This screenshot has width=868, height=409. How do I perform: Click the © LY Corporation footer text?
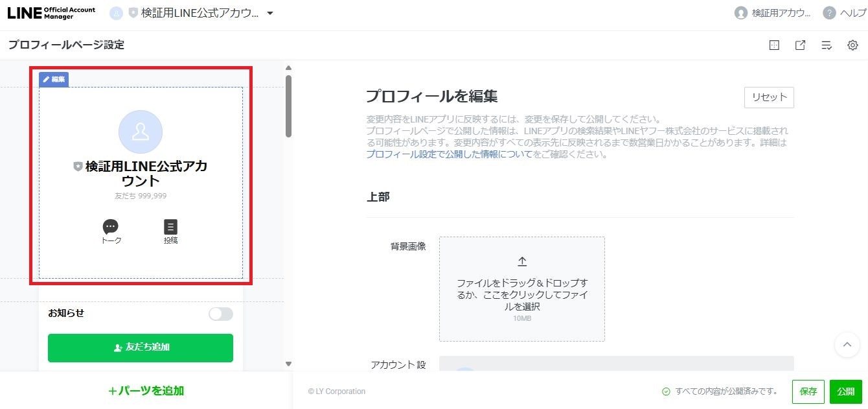(x=337, y=391)
